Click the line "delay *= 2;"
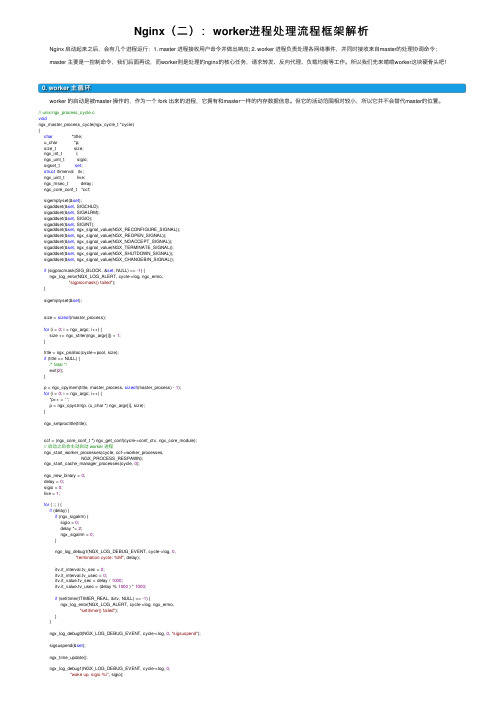Image resolution: width=504 pixels, height=713 pixels. pyautogui.click(x=71, y=528)
